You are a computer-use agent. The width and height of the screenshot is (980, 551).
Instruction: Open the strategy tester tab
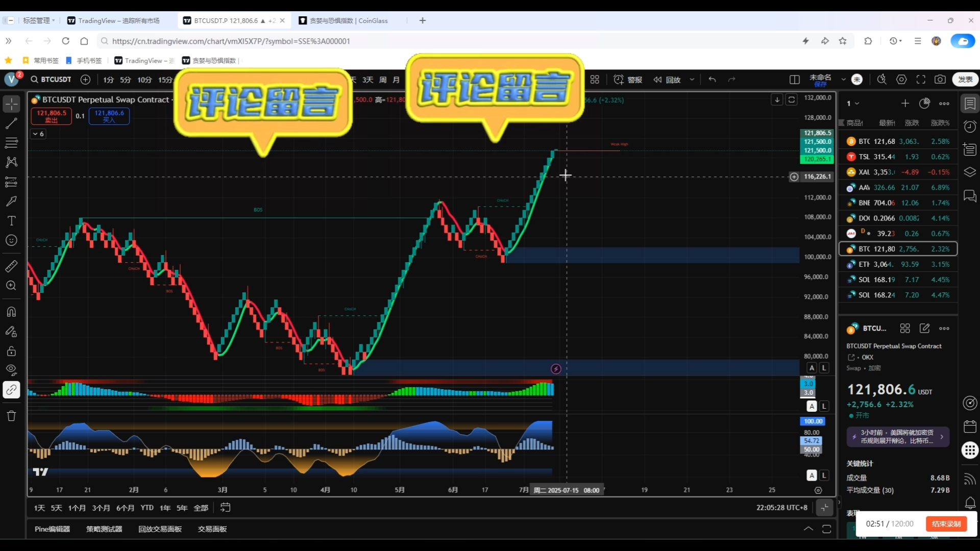pyautogui.click(x=104, y=529)
